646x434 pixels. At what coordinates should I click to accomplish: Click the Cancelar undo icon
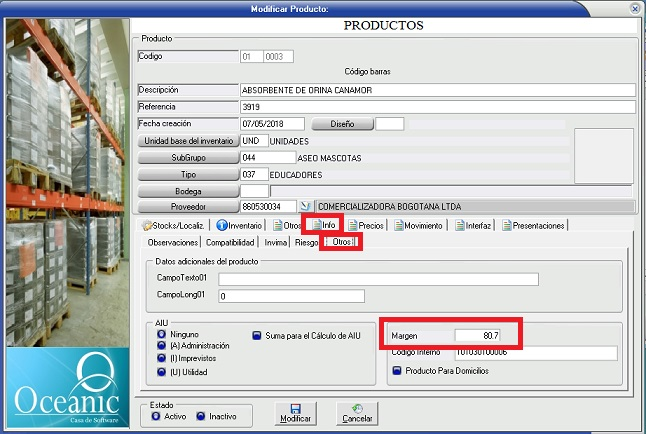[x=357, y=408]
